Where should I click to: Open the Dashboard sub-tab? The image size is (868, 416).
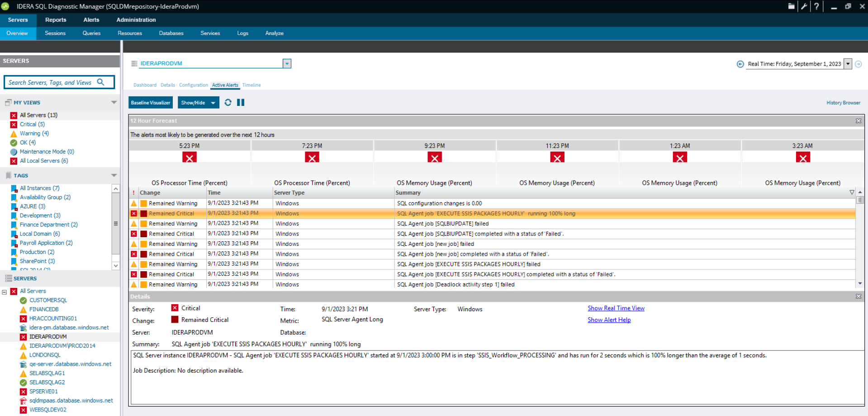click(145, 85)
